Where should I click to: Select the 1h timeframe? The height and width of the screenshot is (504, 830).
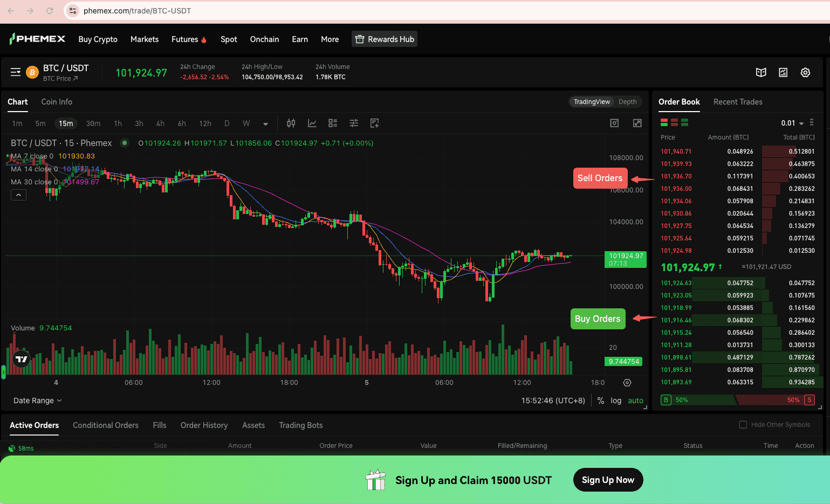click(118, 123)
